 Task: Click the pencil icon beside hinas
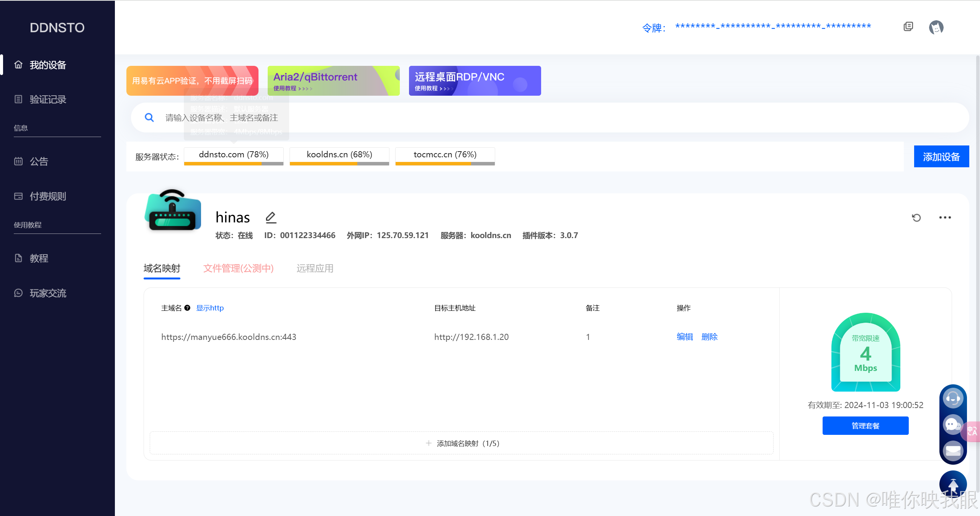pyautogui.click(x=271, y=217)
